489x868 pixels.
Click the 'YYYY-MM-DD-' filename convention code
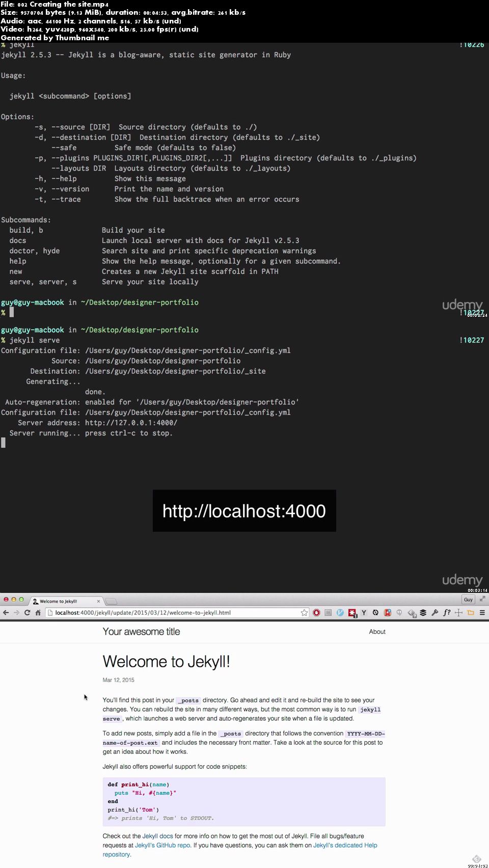366,734
